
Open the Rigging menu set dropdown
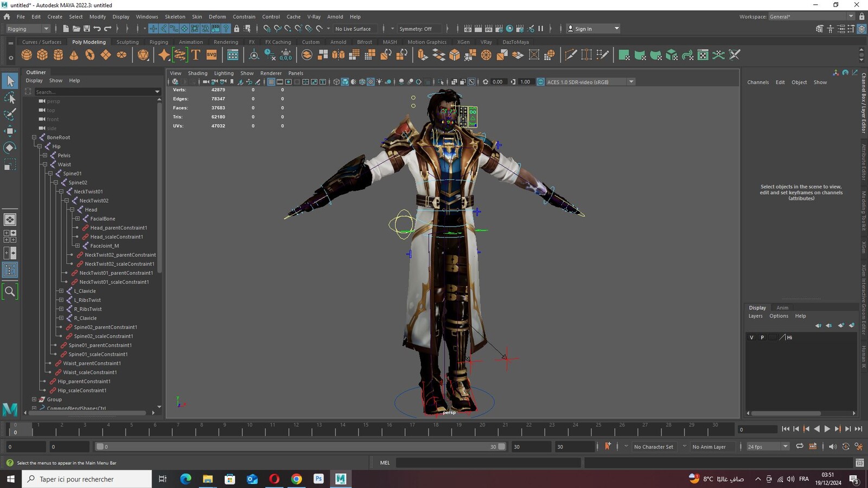point(28,29)
